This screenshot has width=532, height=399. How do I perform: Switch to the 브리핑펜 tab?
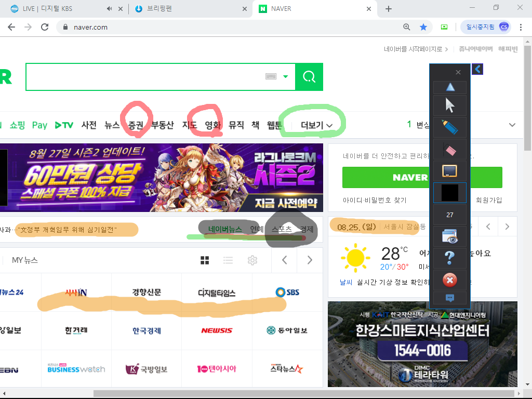click(x=190, y=9)
